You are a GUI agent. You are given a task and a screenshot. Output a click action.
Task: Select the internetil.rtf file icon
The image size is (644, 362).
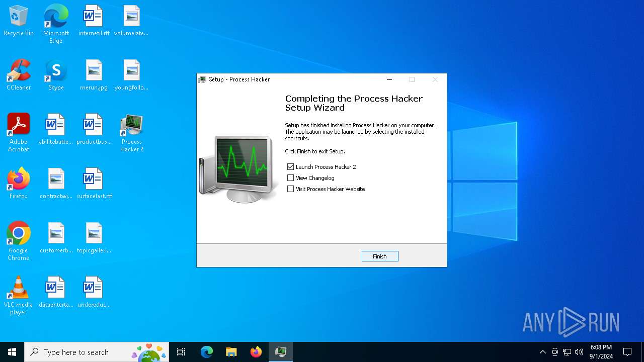pyautogui.click(x=94, y=21)
